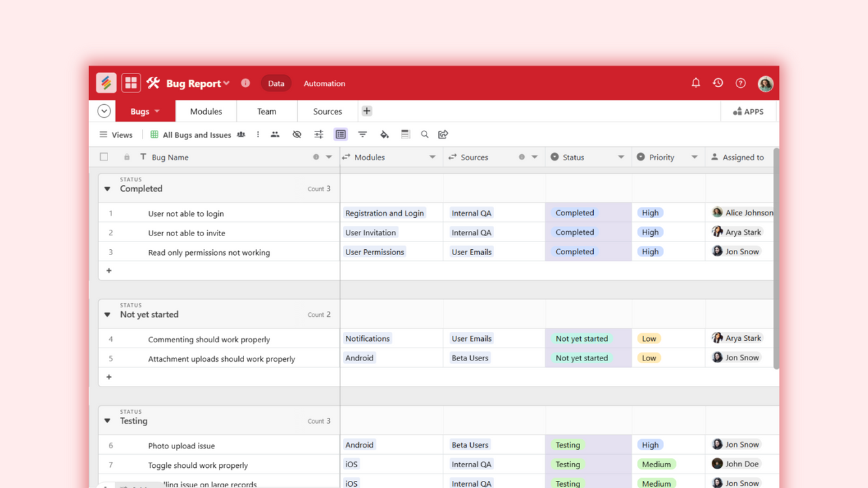Click Beta Users source in Photo upload row
868x488 pixels.
click(469, 445)
